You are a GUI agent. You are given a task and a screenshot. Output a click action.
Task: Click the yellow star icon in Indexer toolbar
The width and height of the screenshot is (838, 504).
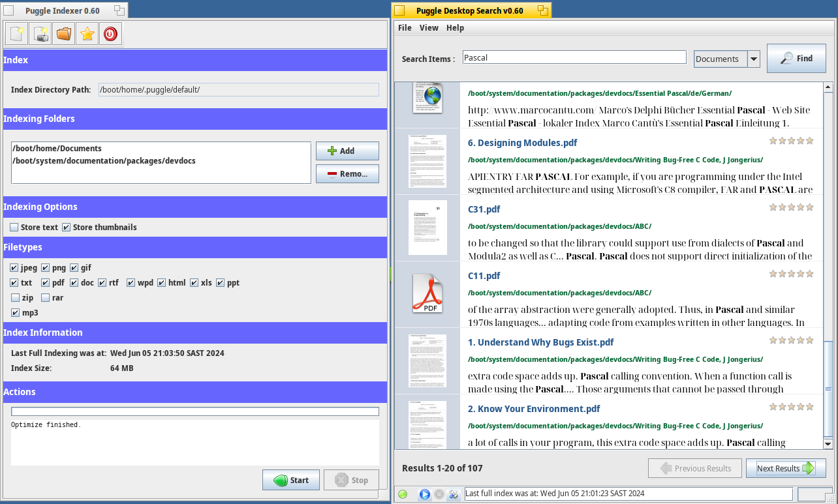(x=87, y=34)
